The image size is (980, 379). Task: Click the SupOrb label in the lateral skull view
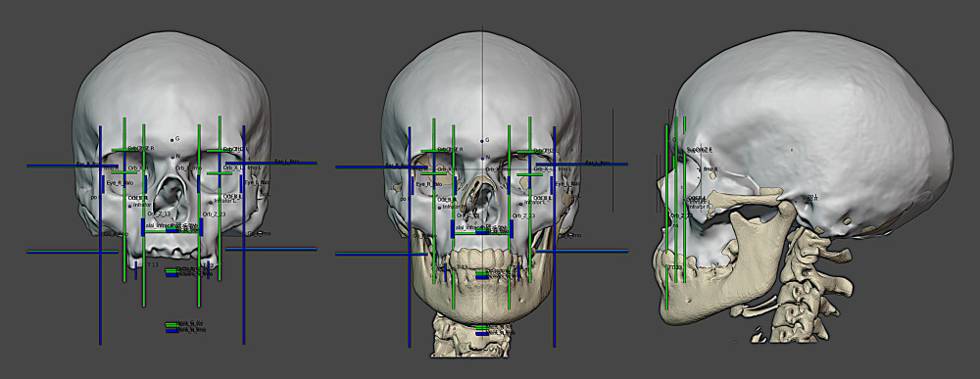click(700, 150)
